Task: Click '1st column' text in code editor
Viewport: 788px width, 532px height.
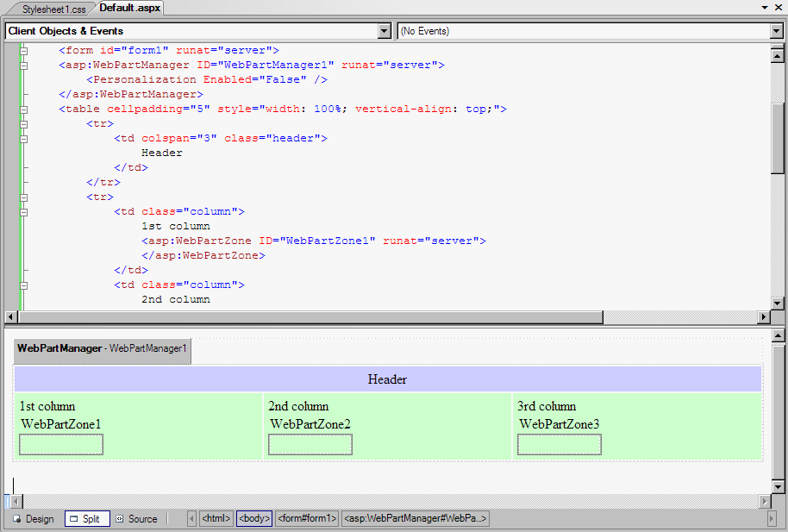Action: (176, 226)
